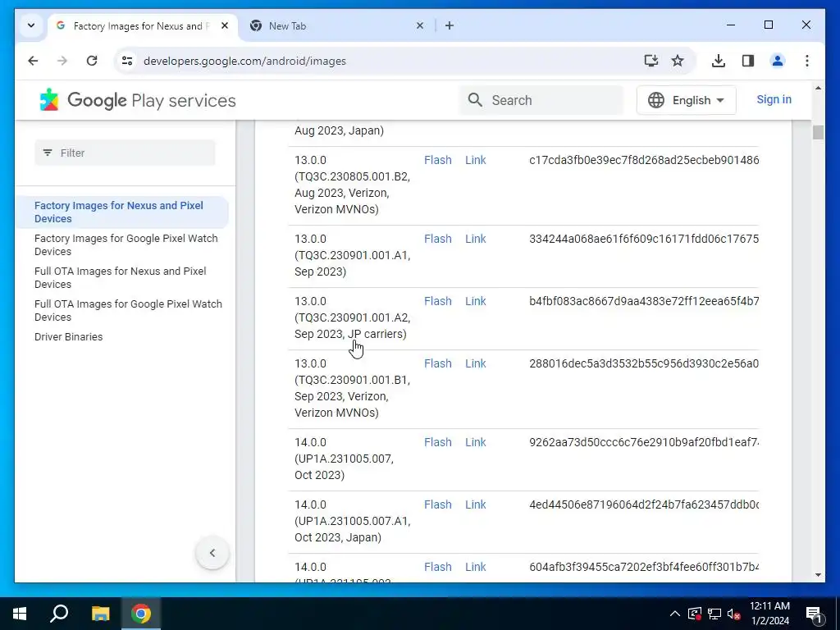Go back to previous page
Image resolution: width=840 pixels, height=630 pixels.
tap(33, 61)
